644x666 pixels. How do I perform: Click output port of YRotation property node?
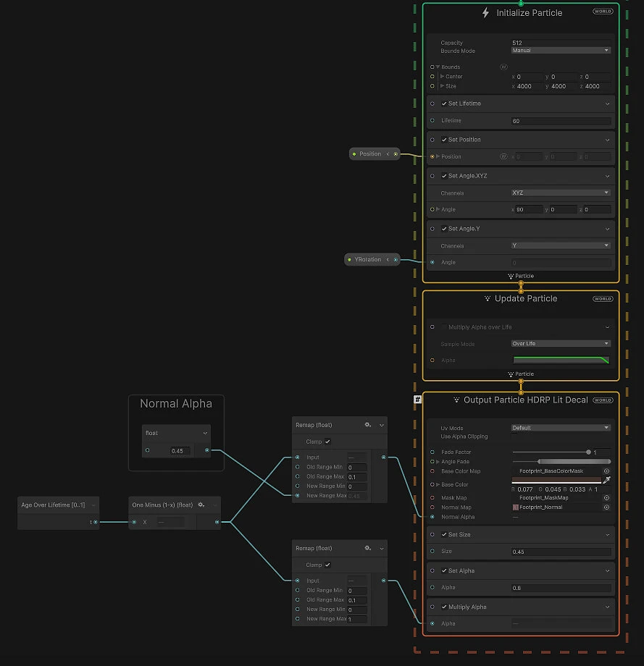(396, 259)
